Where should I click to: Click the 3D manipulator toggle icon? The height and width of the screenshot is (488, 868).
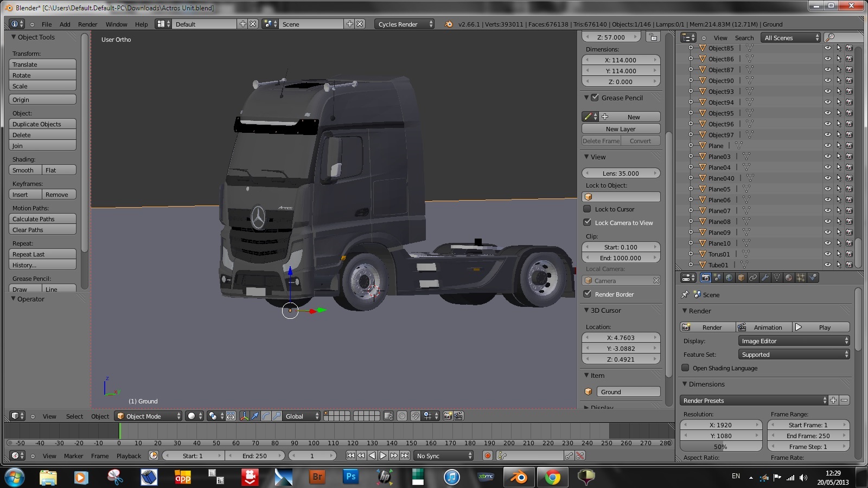[244, 416]
